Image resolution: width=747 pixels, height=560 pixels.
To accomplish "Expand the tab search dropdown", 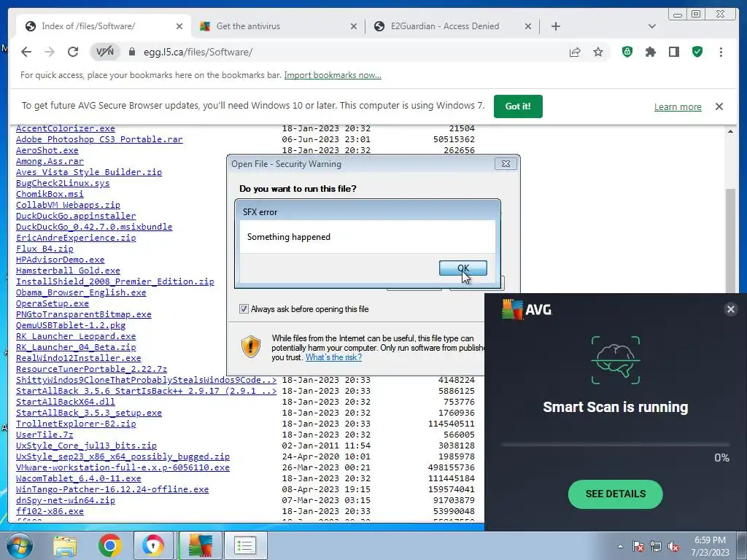I will [652, 26].
